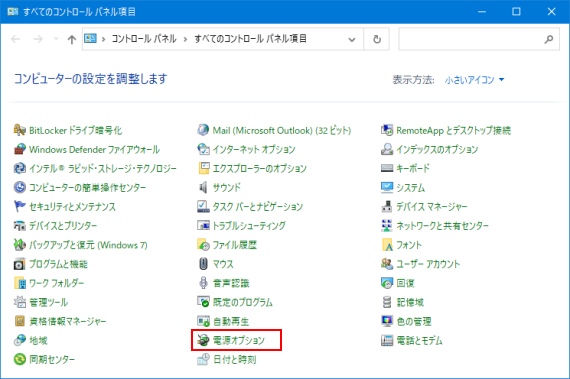
Task: Open the システム monitor icon
Action: coord(387,188)
